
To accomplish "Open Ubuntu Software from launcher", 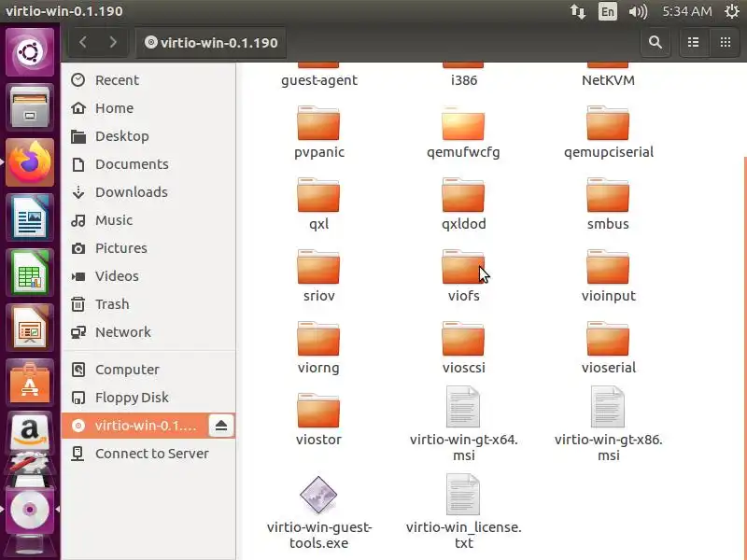I will 30,384.
